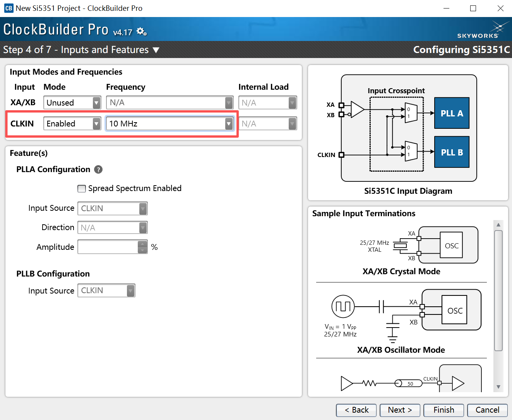Image resolution: width=512 pixels, height=420 pixels.
Task: Open the CLKIN Frequency dropdown showing 10 MHz
Action: (170, 123)
